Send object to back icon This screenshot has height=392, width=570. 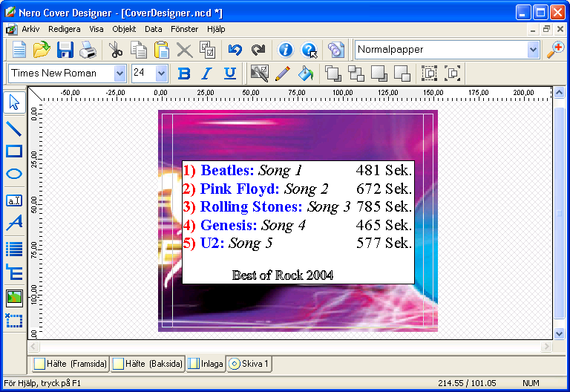[379, 73]
